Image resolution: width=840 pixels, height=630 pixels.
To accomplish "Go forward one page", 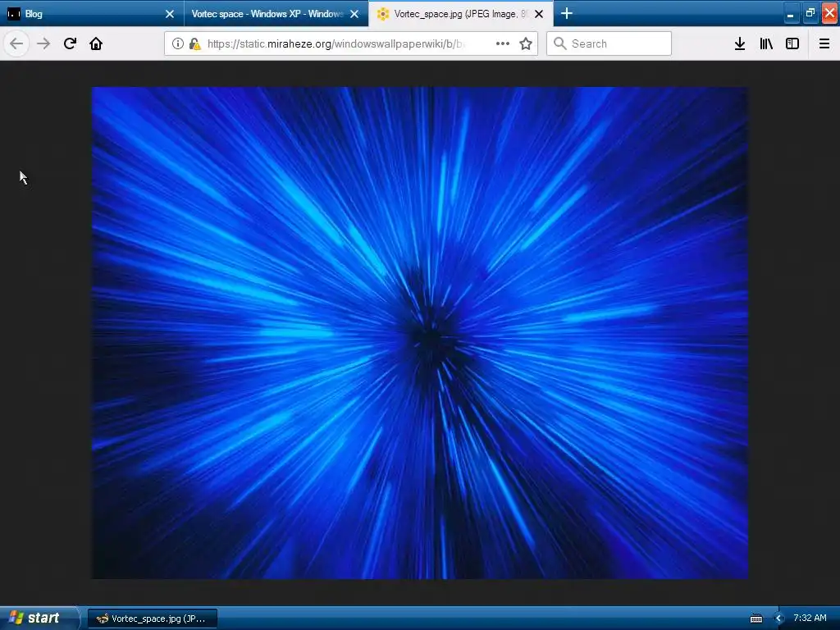I will tap(43, 44).
